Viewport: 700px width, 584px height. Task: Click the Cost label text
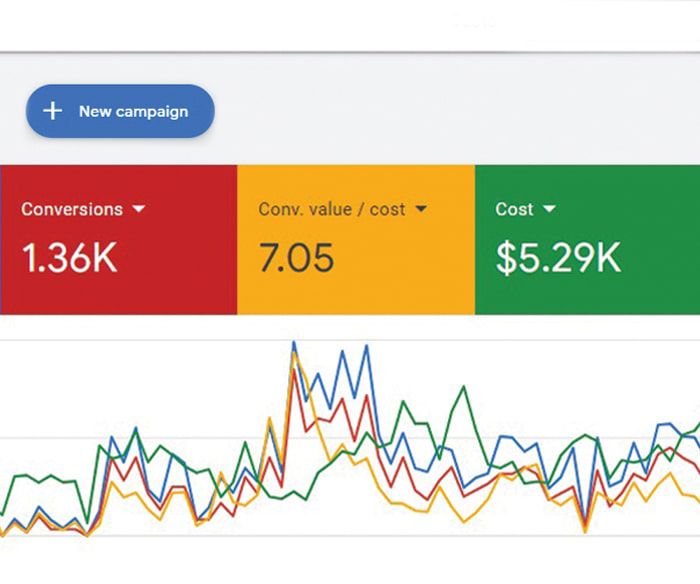(514, 209)
